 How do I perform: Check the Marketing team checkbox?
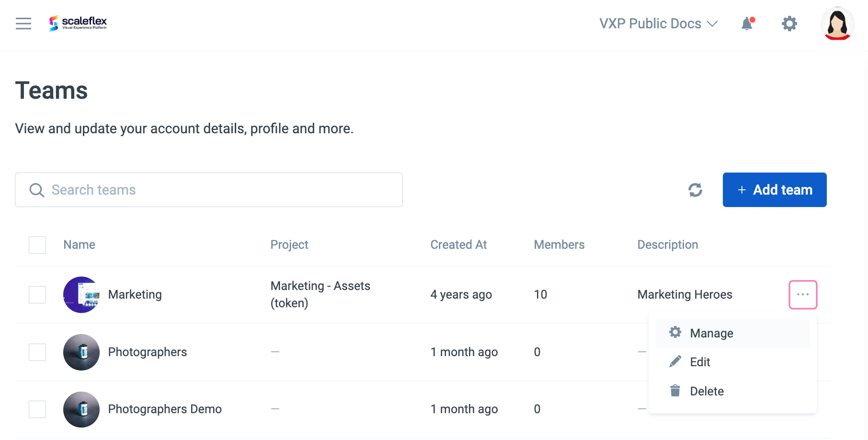(37, 295)
